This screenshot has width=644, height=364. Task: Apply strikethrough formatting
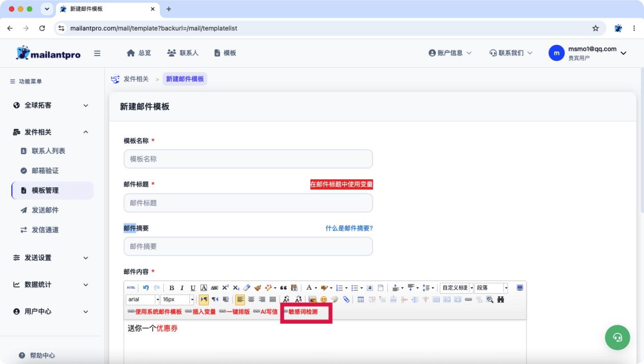point(214,288)
